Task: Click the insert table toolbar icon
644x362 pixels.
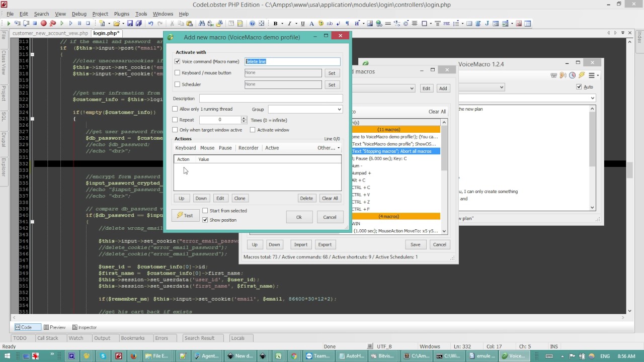Action: (x=469, y=23)
